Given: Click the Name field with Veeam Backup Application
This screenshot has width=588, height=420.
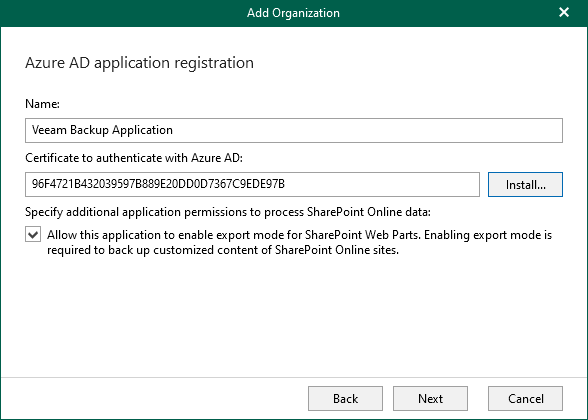Looking at the screenshot, I should click(294, 130).
